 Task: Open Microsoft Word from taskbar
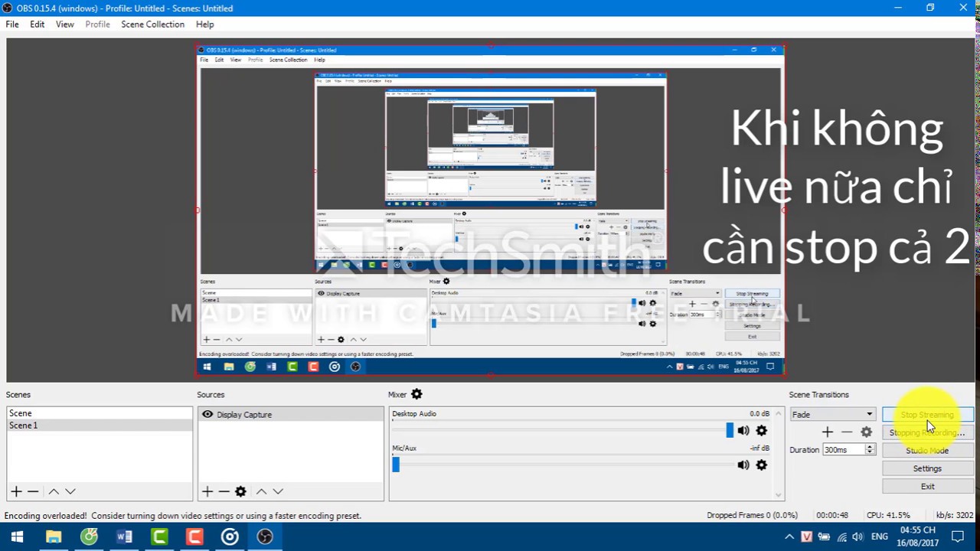click(124, 537)
